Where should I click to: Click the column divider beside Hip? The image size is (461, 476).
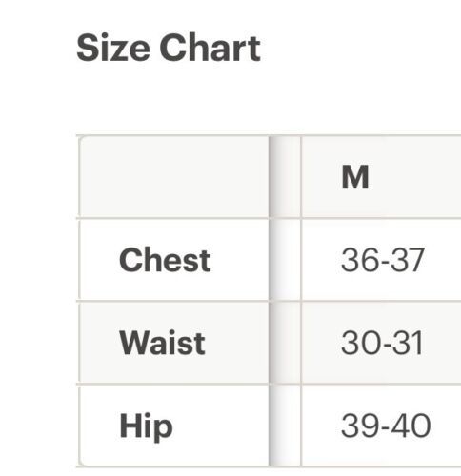(x=285, y=426)
